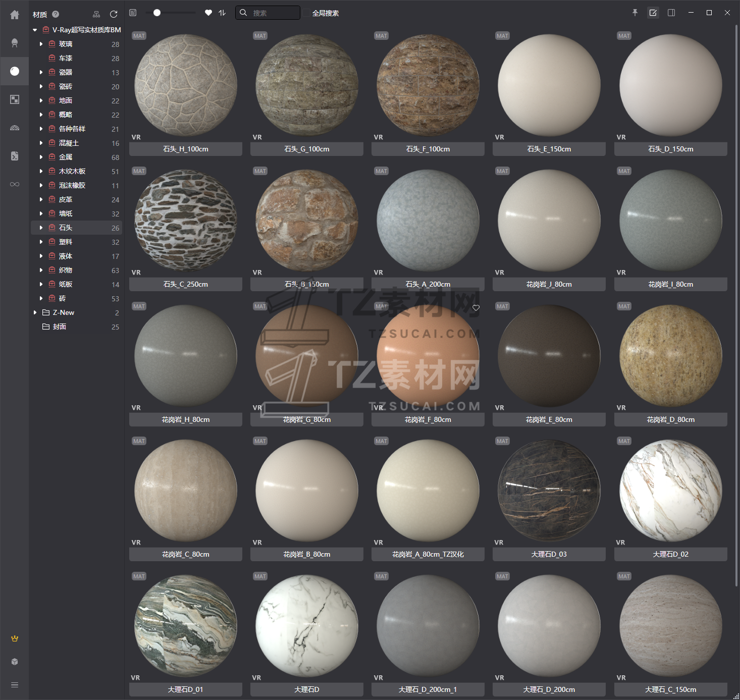This screenshot has height=700, width=740.
Task: Expand the 玻璃 category
Action: (x=41, y=44)
